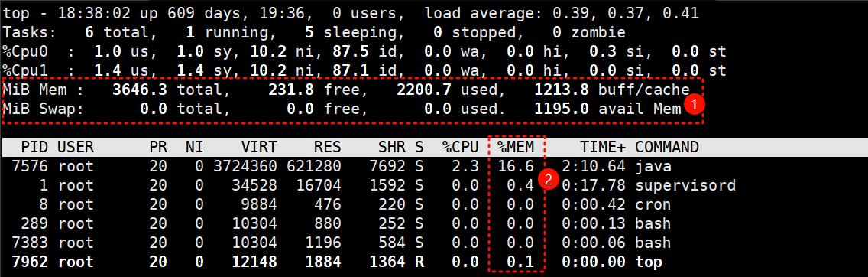
Task: Click the COMMAND column header
Action: pyautogui.click(x=667, y=147)
